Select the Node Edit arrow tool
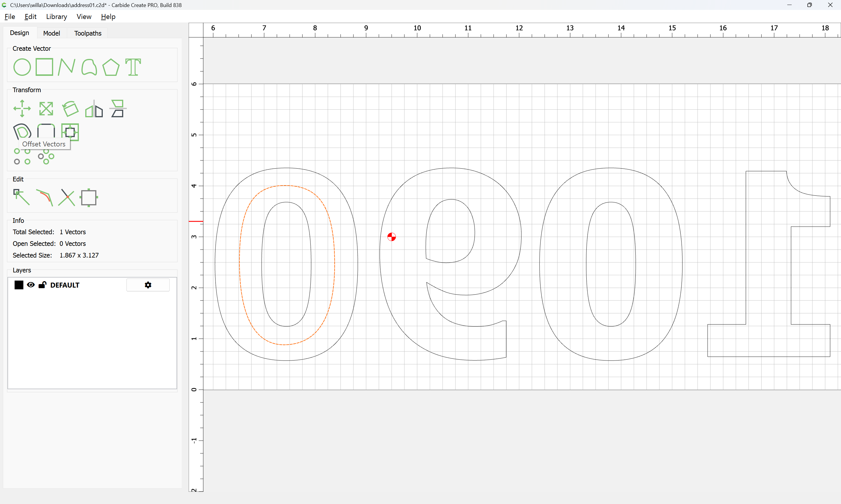The width and height of the screenshot is (841, 504). tap(21, 197)
